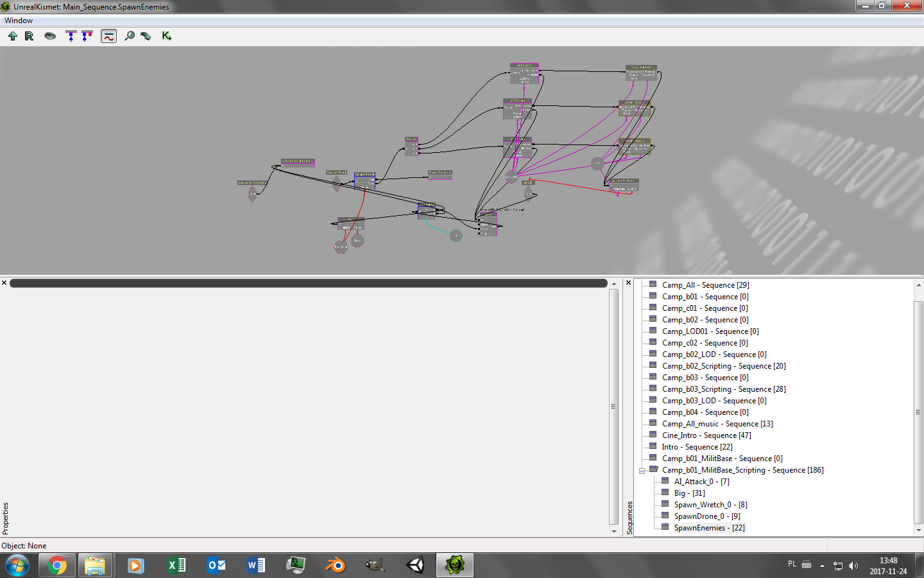Open the search magnifier tool
The width and height of the screenshot is (924, 578).
[x=130, y=36]
